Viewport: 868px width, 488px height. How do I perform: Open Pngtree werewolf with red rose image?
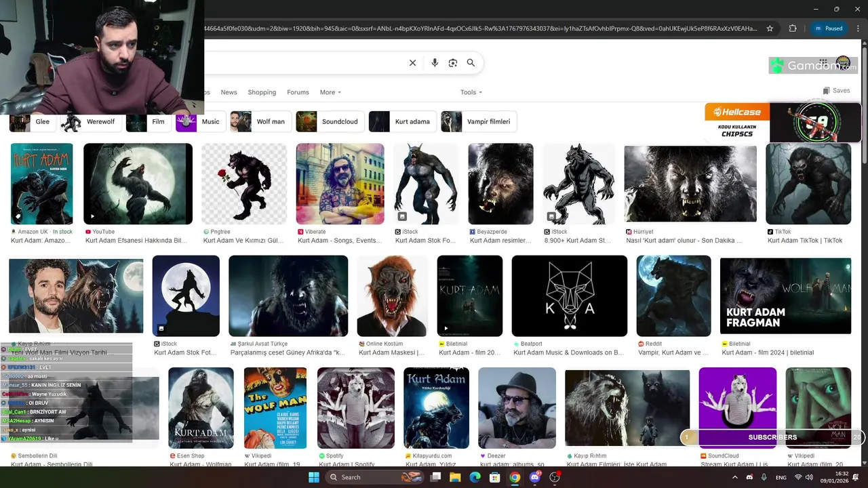[x=244, y=184]
